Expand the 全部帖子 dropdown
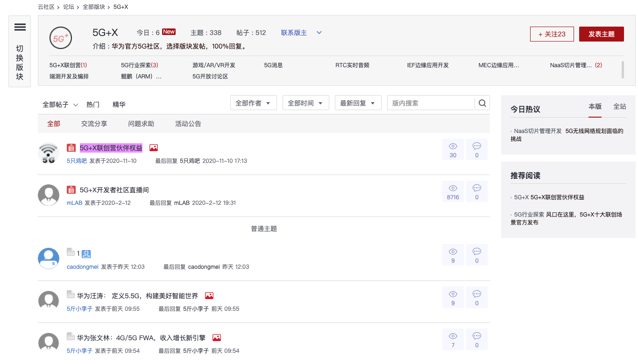 point(61,105)
